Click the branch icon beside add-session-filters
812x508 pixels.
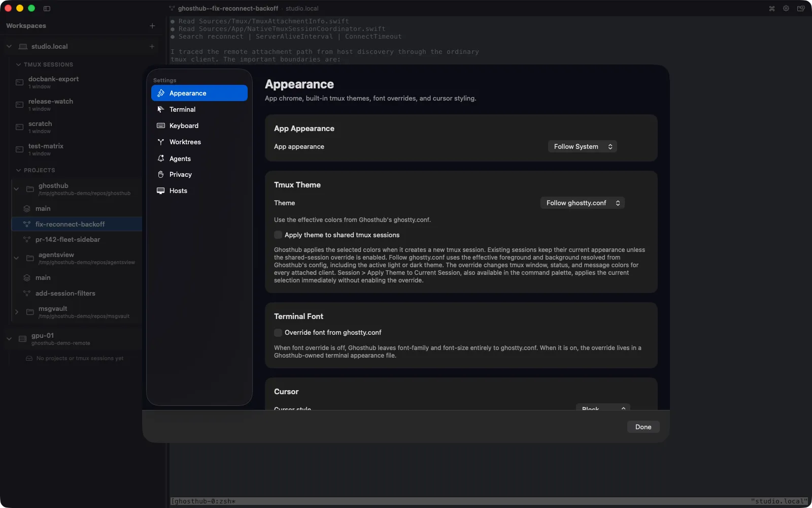tap(27, 293)
